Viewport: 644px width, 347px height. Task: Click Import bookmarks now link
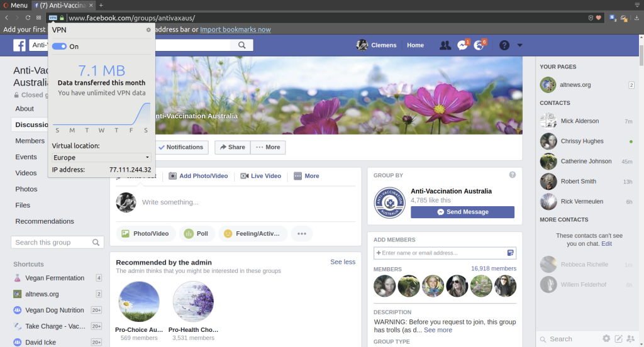pos(235,30)
